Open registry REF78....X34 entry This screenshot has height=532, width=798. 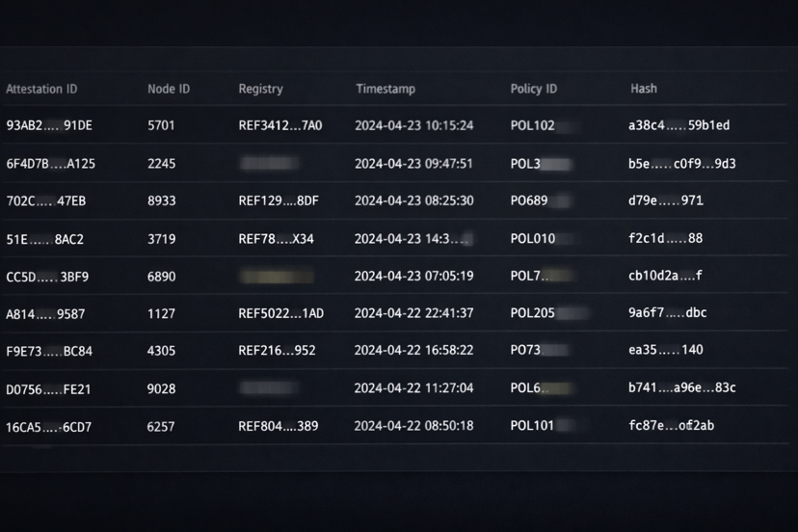click(276, 239)
